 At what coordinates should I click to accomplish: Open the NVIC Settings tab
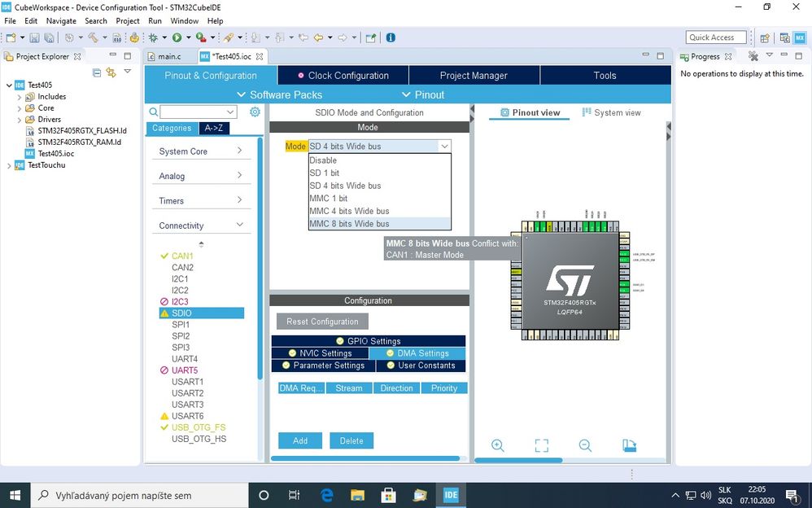coord(320,353)
